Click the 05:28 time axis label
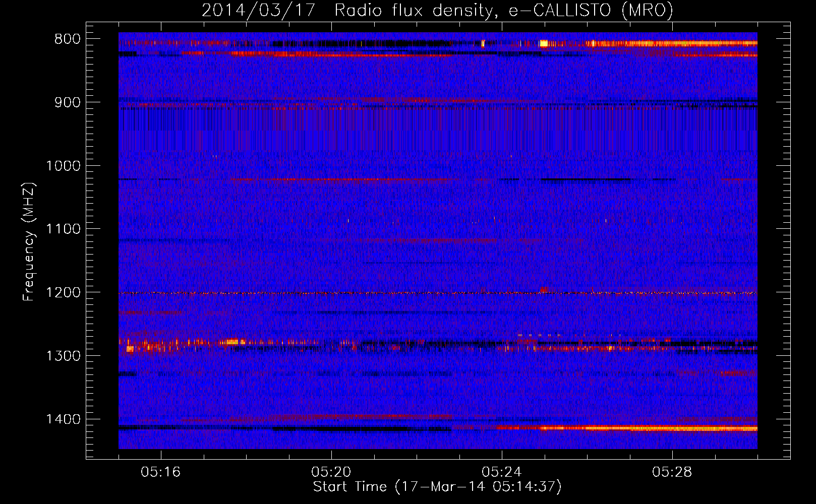The height and width of the screenshot is (504, 816). pos(672,472)
